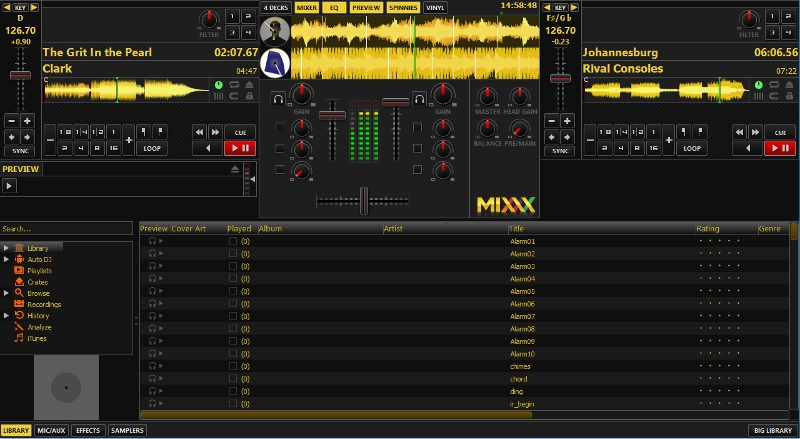800x439 pixels.
Task: Toggle the Vinyl control button
Action: (435, 7)
